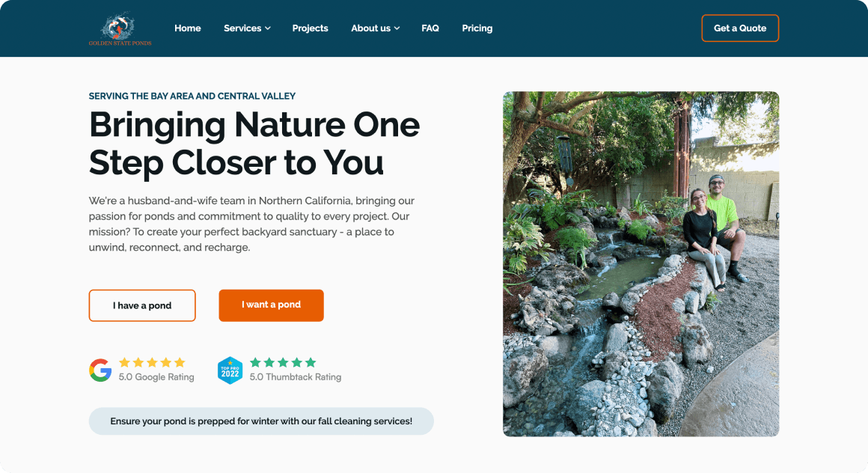Navigate to the Pricing page
868x473 pixels.
(x=477, y=28)
